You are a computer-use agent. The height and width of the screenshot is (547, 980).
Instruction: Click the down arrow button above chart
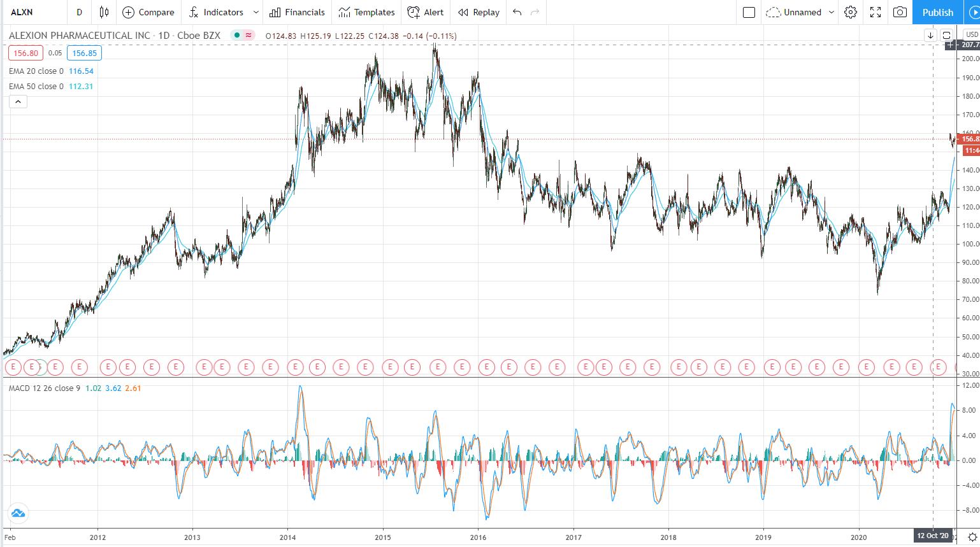(930, 35)
